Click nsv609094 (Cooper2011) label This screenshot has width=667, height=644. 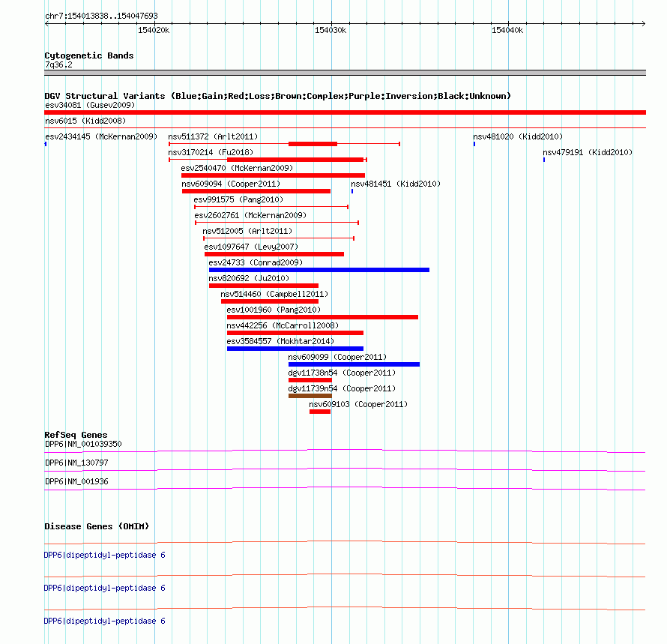[x=231, y=184]
